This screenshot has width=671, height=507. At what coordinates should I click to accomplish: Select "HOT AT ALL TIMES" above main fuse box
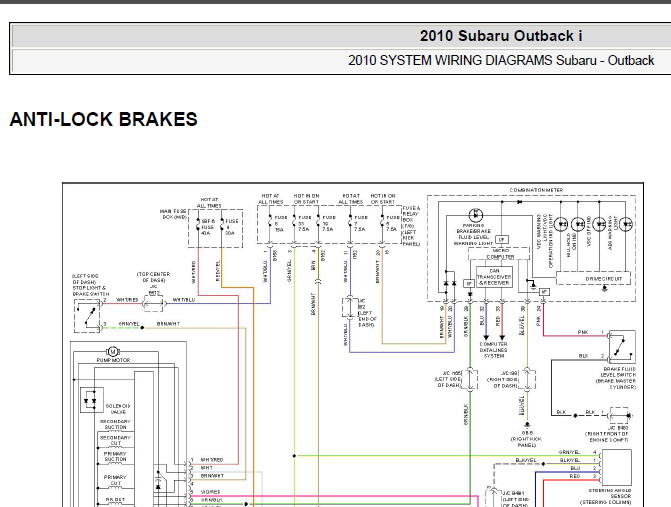click(209, 203)
